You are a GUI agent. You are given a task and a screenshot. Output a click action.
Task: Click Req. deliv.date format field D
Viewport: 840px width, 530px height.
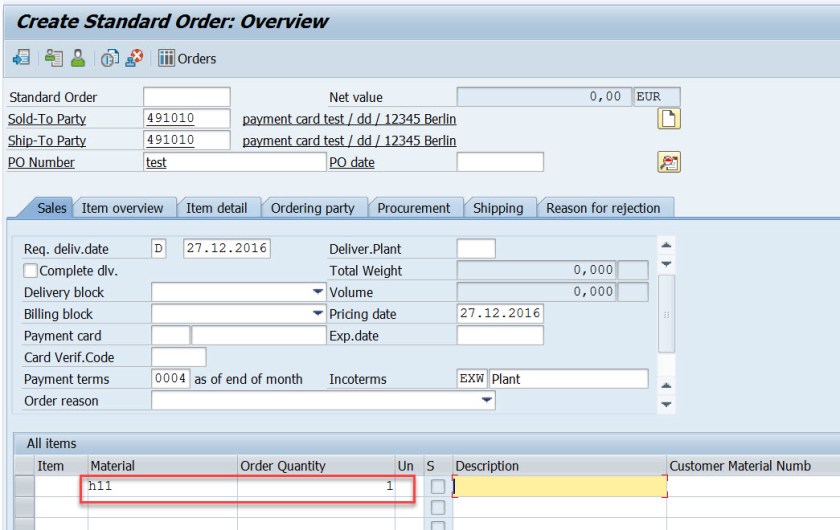(159, 249)
